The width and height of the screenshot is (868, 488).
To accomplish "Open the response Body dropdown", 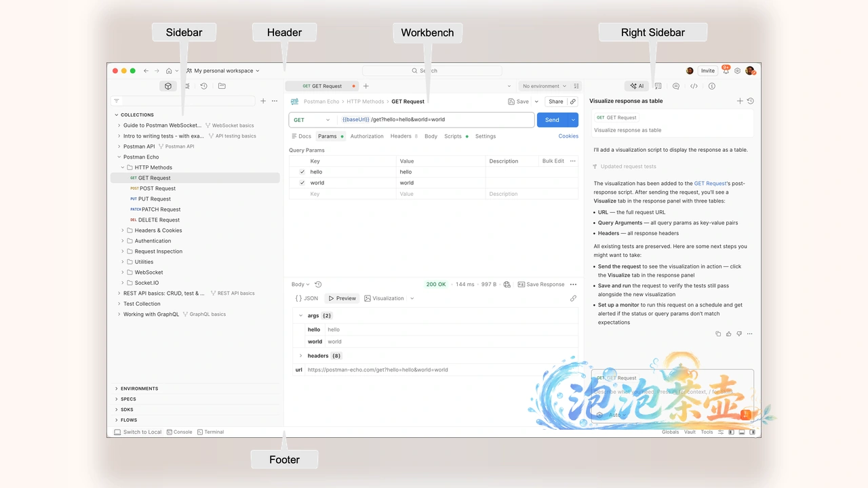I will coord(300,285).
